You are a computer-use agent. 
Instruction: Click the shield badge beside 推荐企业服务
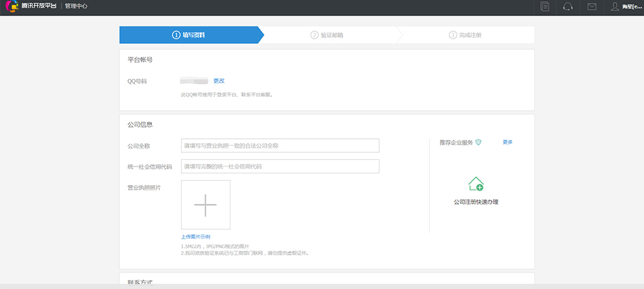[478, 142]
